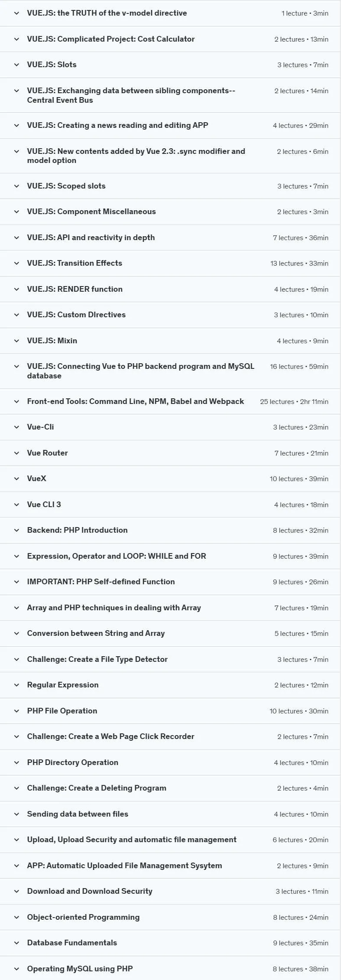Click chevron beside Vue-Cli section
The image size is (341, 980).
point(16,427)
